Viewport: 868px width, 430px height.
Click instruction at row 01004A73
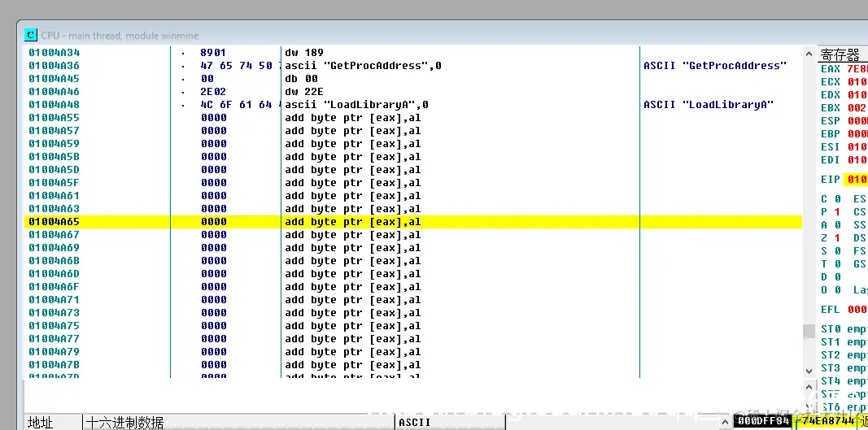pyautogui.click(x=352, y=313)
